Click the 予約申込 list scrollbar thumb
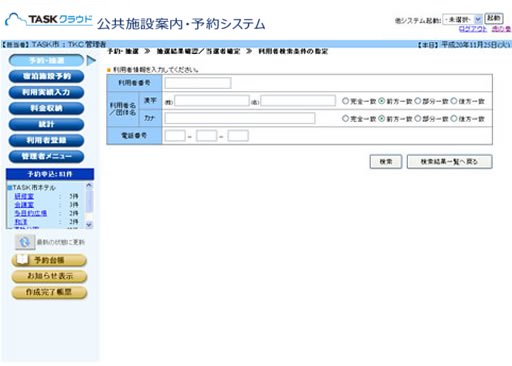This screenshot has height=366, width=512. (x=89, y=201)
